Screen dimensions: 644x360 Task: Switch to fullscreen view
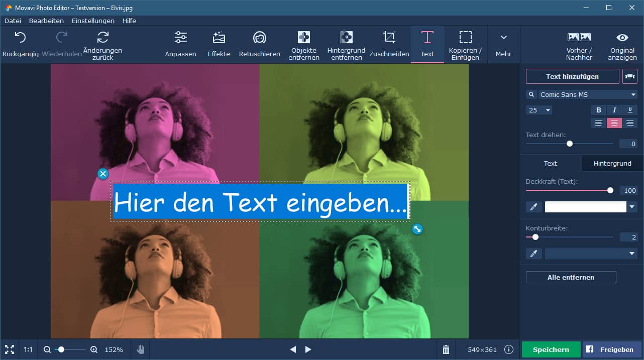[x=10, y=349]
